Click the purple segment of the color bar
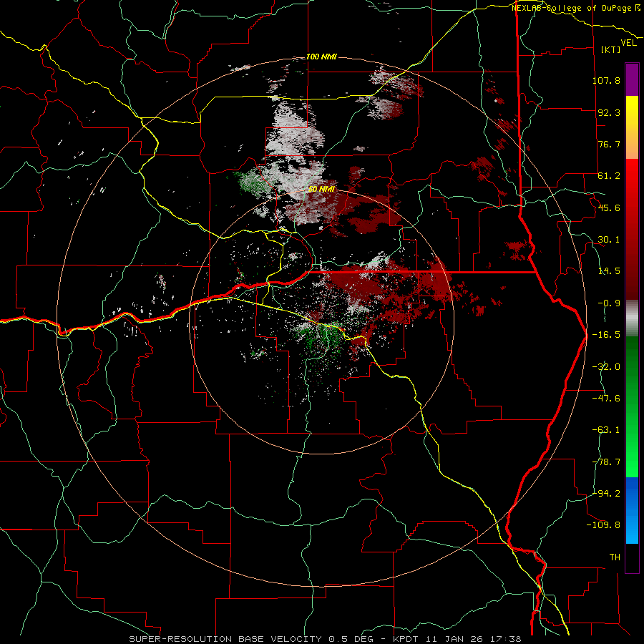 click(x=632, y=79)
